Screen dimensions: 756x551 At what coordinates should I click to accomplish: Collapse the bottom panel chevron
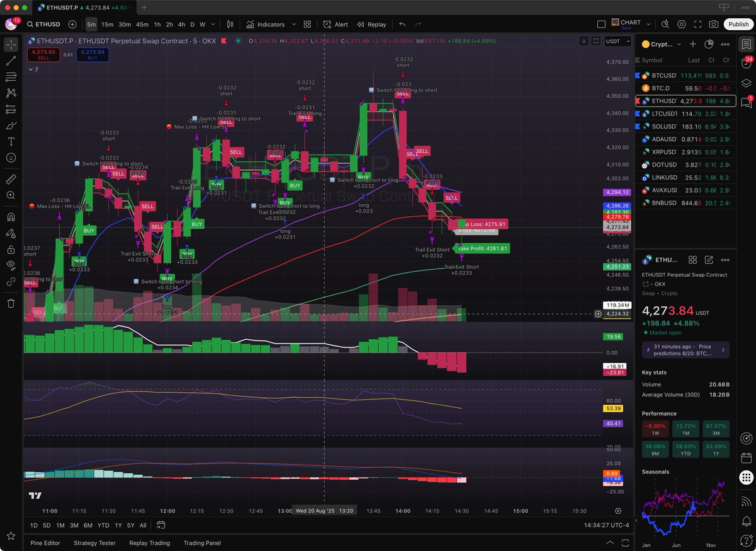pyautogui.click(x=609, y=543)
